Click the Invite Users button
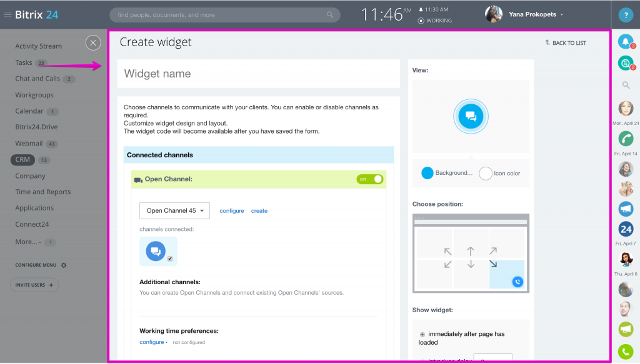640x364 pixels. tap(34, 285)
